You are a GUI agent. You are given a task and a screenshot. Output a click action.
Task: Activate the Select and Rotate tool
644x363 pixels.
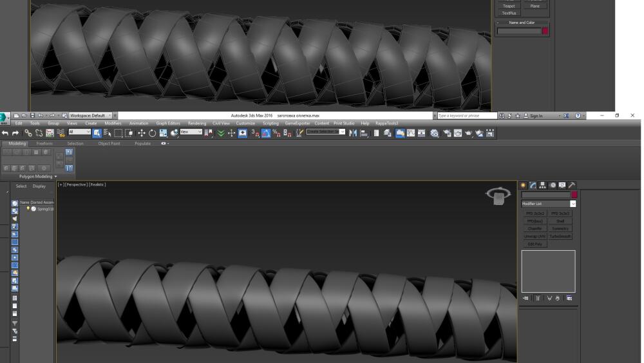(x=153, y=133)
